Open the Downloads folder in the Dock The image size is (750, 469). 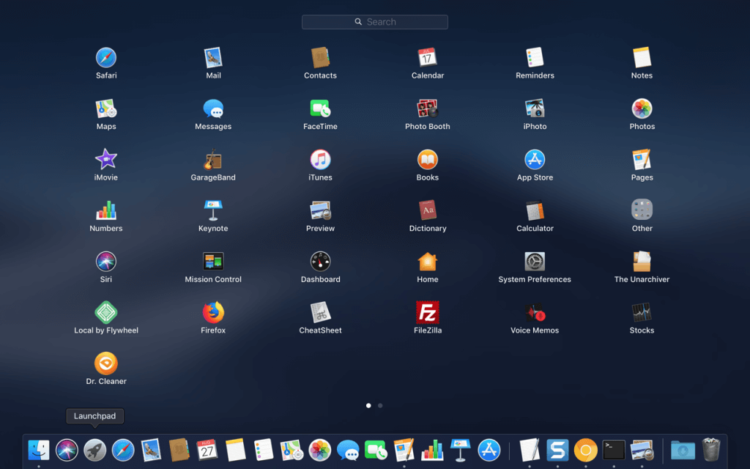(683, 450)
